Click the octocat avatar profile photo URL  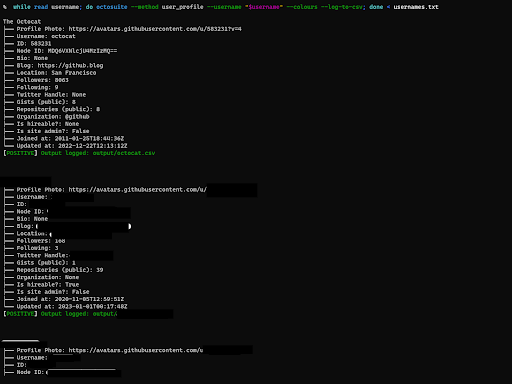pyautogui.click(x=155, y=29)
